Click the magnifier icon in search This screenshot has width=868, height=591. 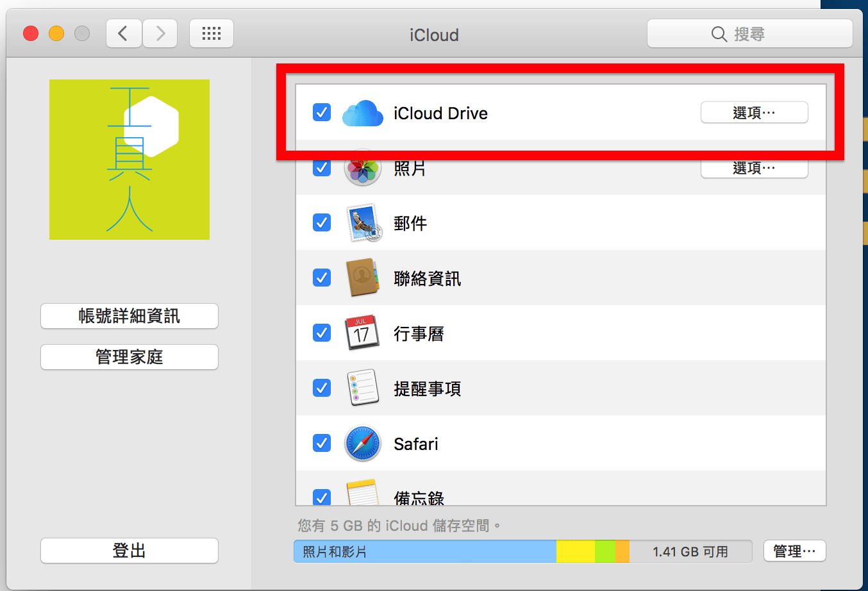(x=719, y=34)
